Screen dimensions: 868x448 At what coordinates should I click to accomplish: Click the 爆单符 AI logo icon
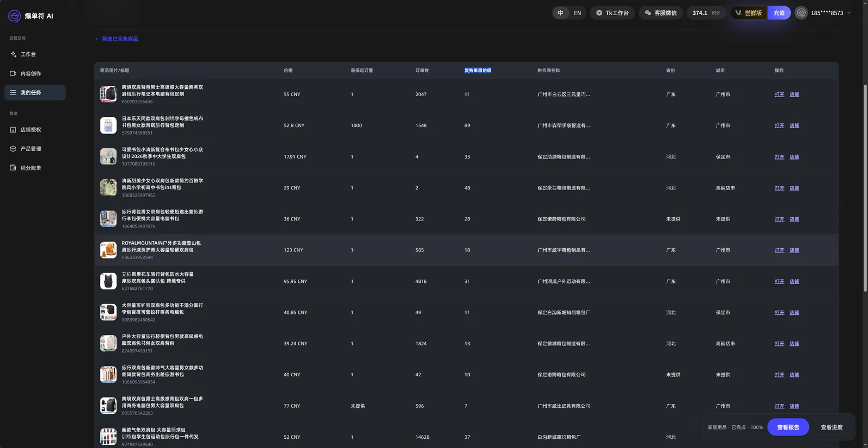point(15,16)
